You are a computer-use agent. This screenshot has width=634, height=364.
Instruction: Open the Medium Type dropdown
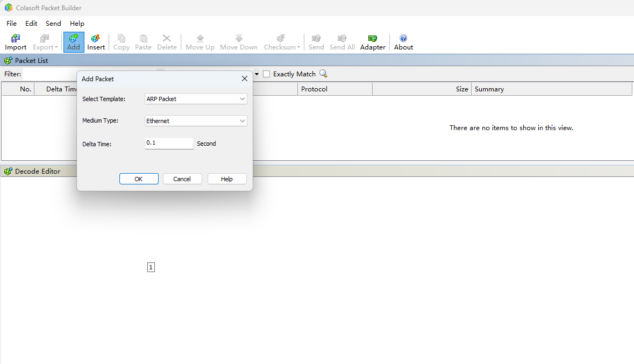[x=195, y=120]
